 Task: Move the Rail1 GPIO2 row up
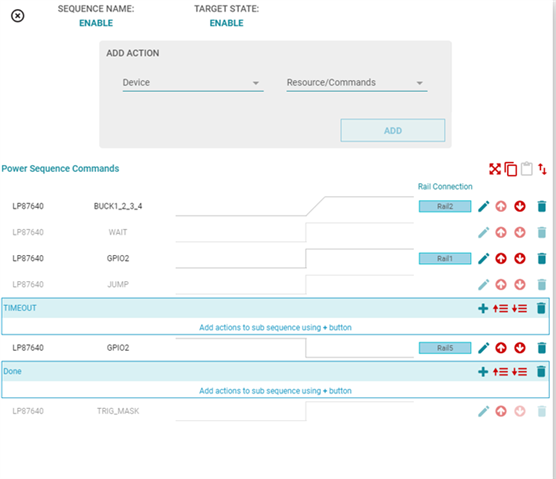point(501,258)
